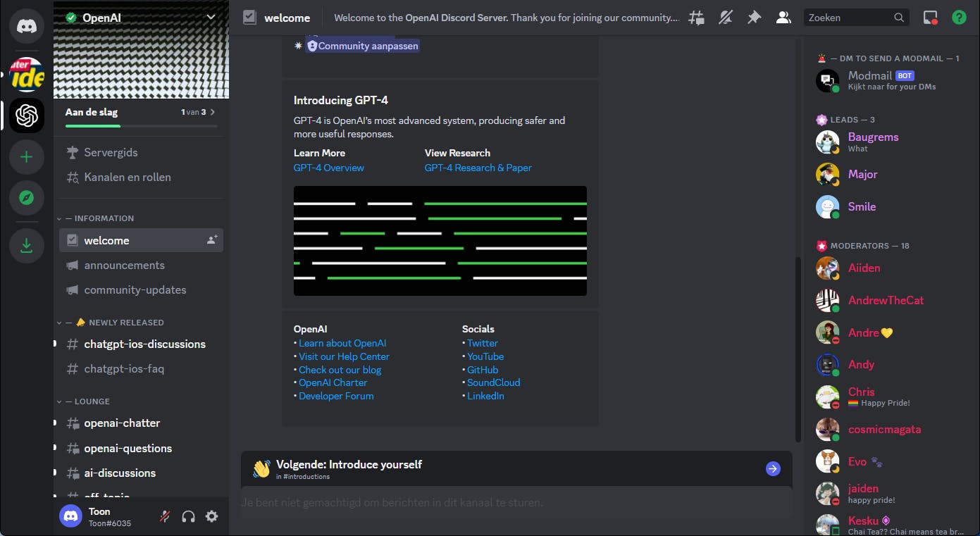This screenshot has width=980, height=536.
Task: Open the OpenAI server dropdown menu
Action: coord(211,18)
